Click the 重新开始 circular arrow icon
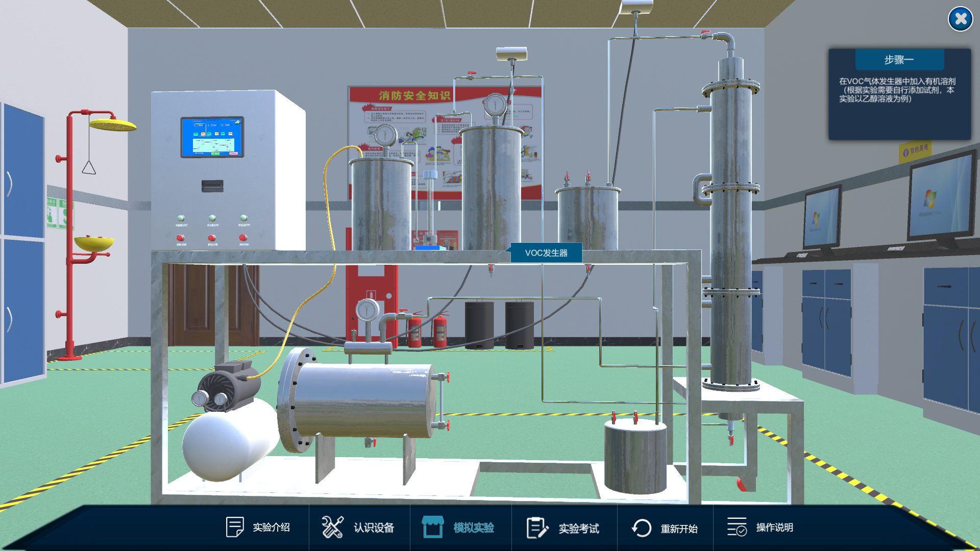 coord(642,528)
